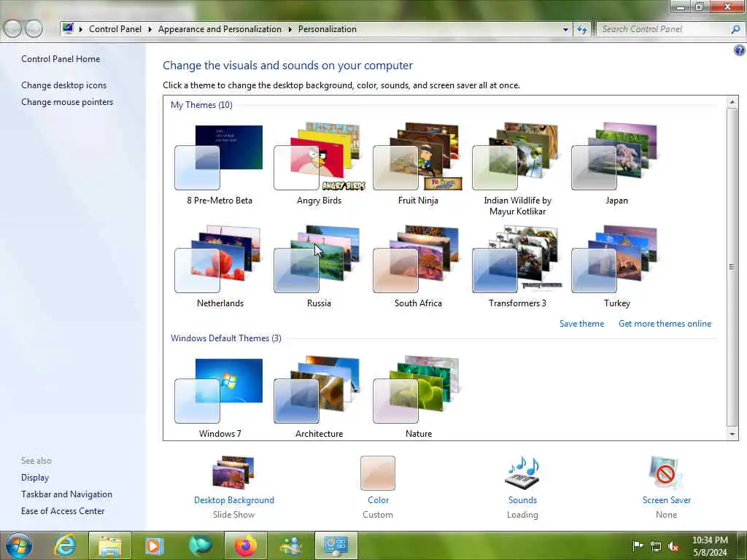Open Taskbar and Navigation link
747x560 pixels.
coord(66,494)
